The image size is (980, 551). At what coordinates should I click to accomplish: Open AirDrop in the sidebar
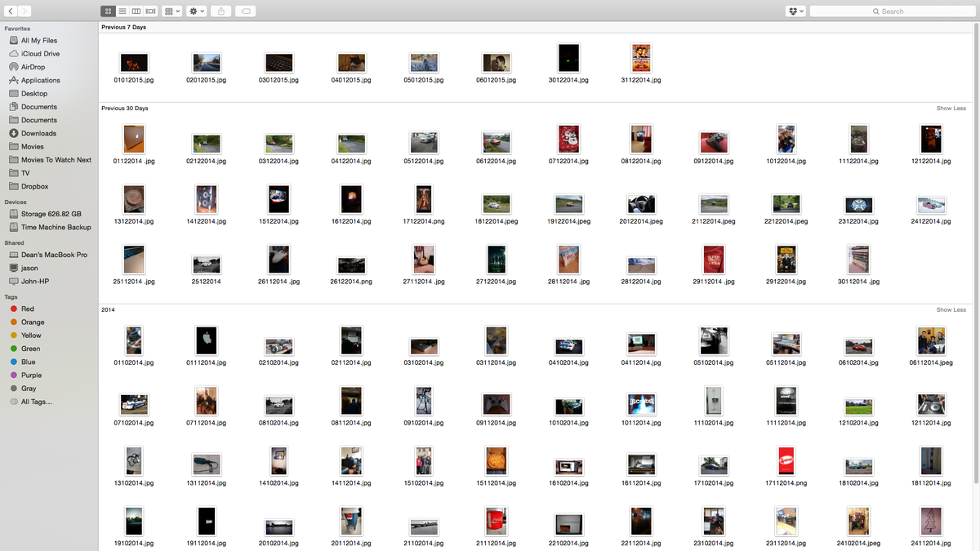[x=33, y=67]
